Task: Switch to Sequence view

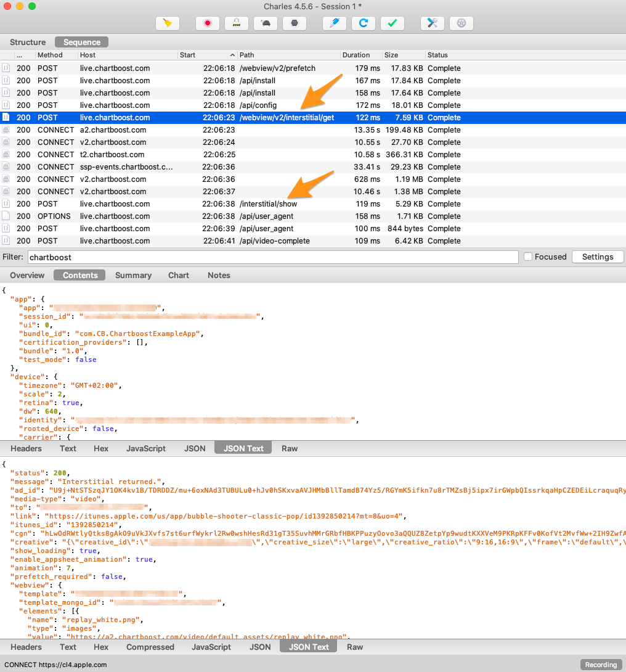Action: coord(82,42)
